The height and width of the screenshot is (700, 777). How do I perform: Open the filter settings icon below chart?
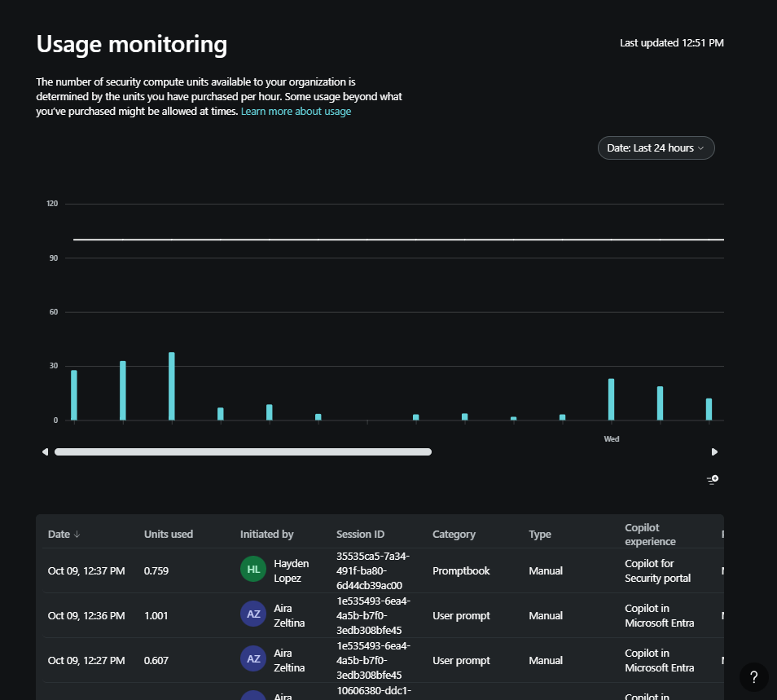click(713, 480)
